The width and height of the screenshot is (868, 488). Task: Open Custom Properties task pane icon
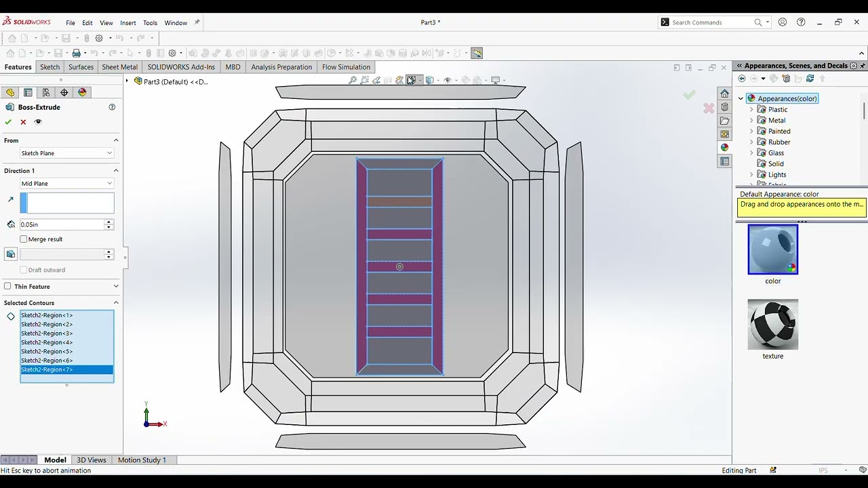pyautogui.click(x=724, y=161)
